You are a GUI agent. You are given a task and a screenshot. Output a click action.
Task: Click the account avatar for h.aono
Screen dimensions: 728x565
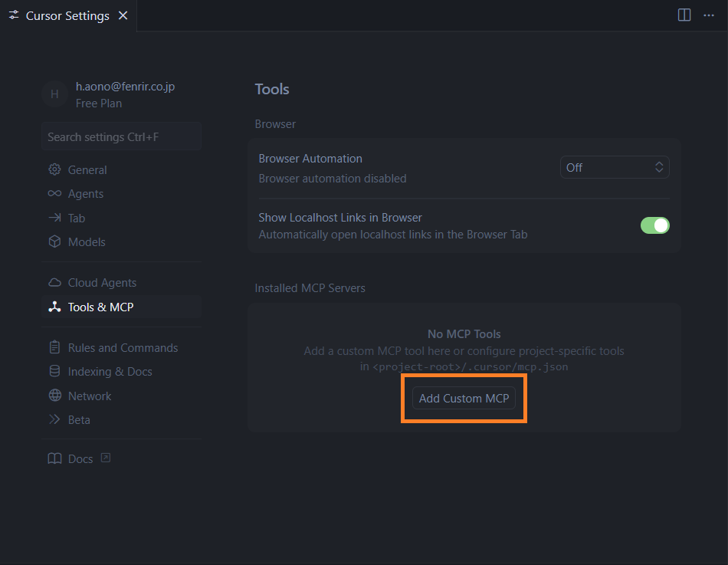click(54, 94)
